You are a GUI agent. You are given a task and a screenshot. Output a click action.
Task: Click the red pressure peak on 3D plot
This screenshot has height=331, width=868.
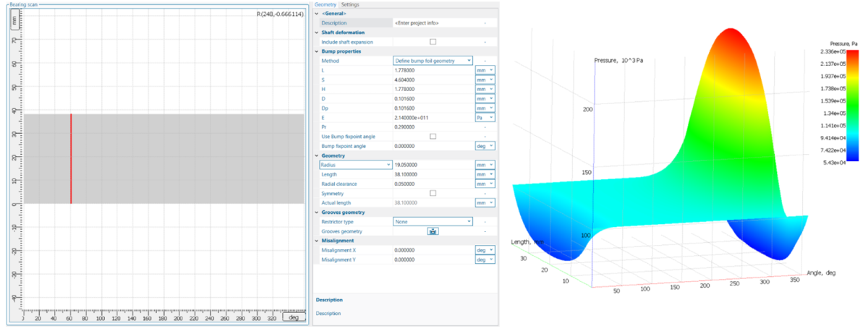pyautogui.click(x=731, y=40)
